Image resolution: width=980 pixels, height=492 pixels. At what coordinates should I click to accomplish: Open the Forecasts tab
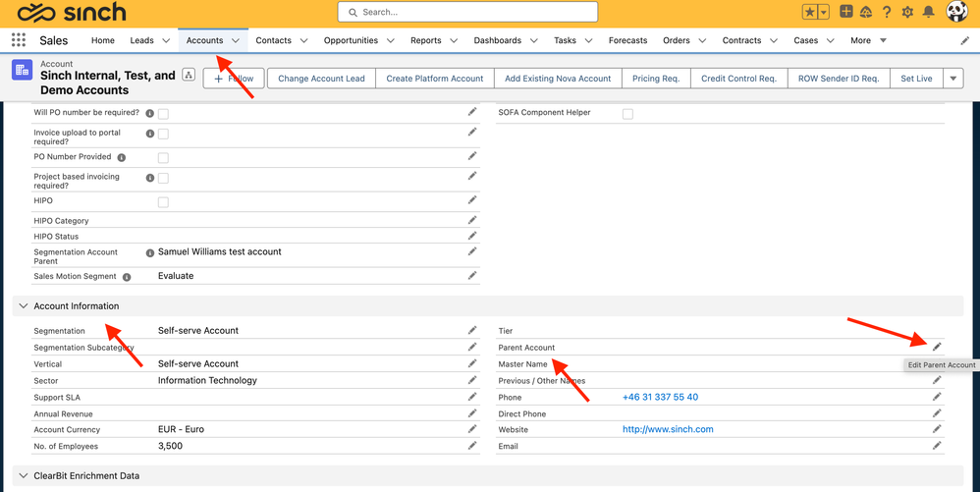tap(628, 40)
